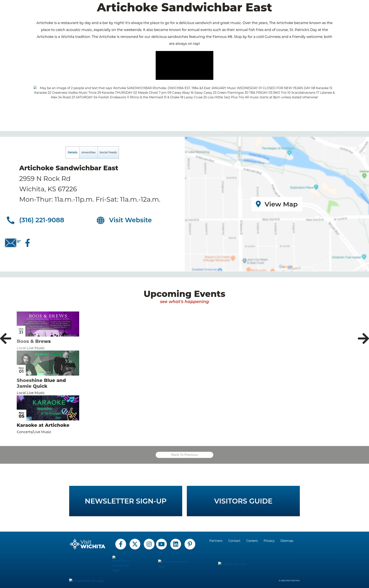Click Boos & Brews event title
Viewport: 369px width, 588px height.
[34, 341]
